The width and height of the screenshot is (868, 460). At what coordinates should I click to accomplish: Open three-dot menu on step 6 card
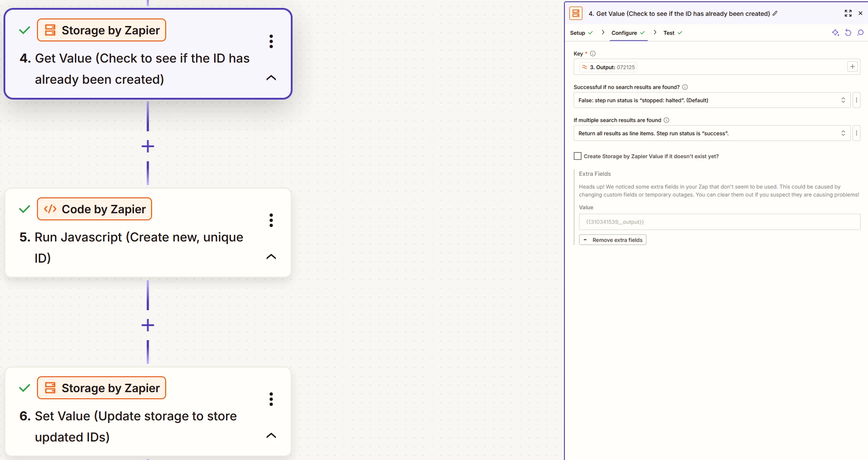(271, 399)
